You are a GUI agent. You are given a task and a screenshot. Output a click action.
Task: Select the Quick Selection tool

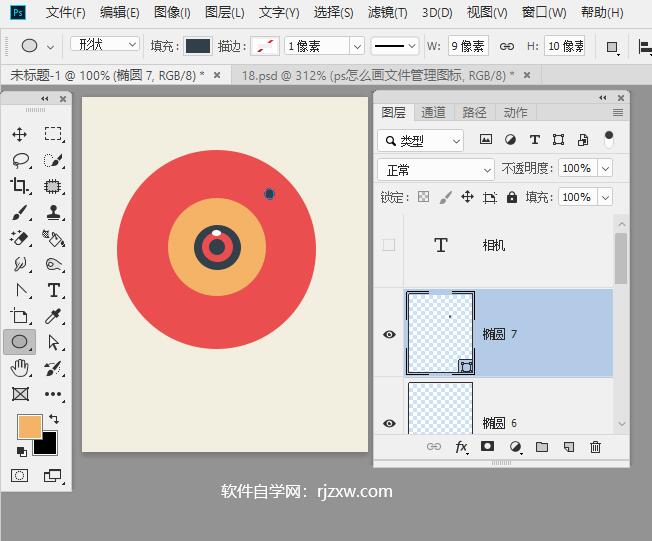click(x=53, y=160)
